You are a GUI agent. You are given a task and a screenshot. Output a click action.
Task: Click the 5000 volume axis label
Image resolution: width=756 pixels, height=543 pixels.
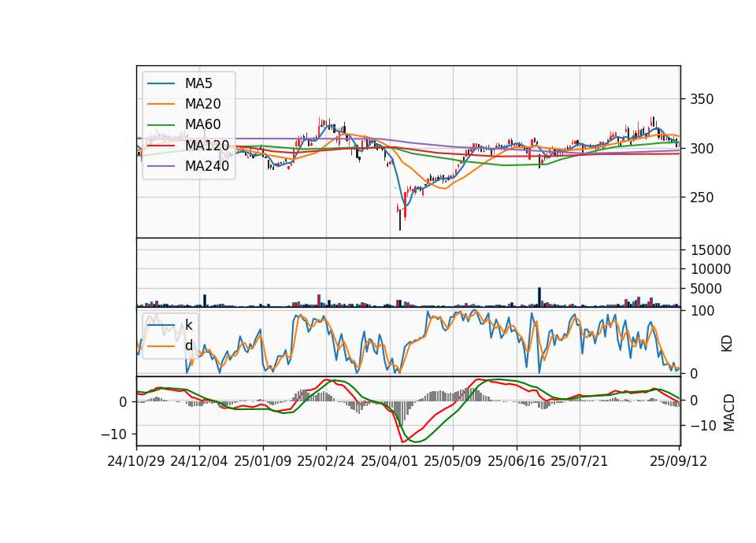[x=706, y=289]
